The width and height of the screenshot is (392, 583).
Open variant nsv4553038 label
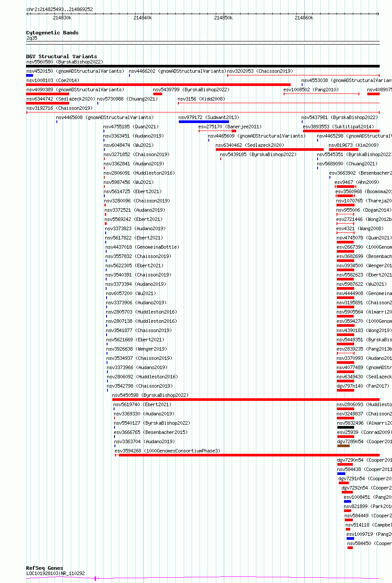pyautogui.click(x=347, y=80)
